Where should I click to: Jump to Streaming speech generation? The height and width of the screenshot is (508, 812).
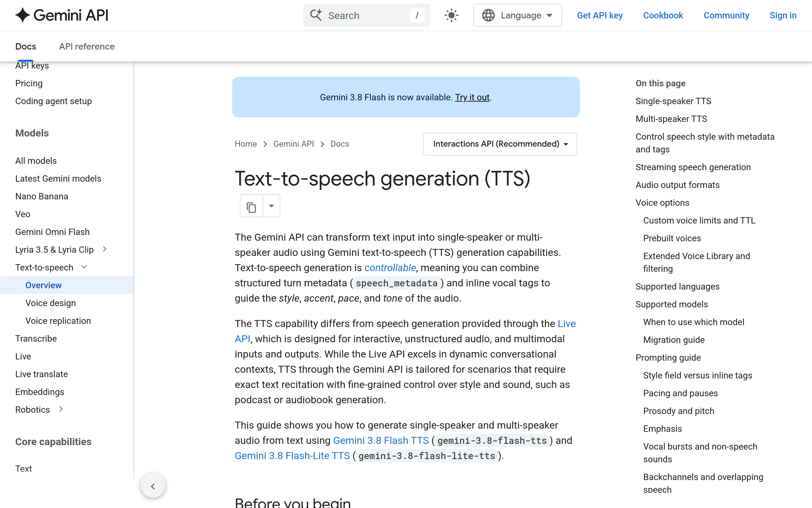[693, 167]
